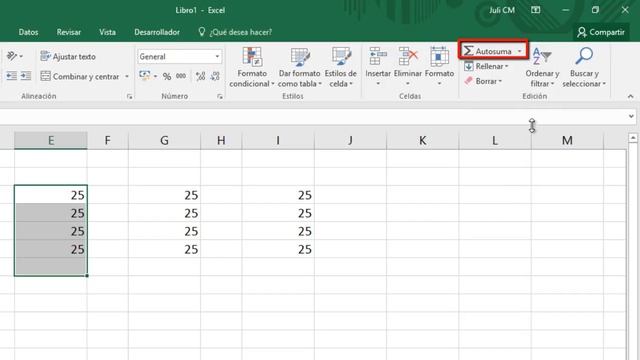Click empty selected cell below column E values
The image size is (640, 360).
(x=51, y=267)
